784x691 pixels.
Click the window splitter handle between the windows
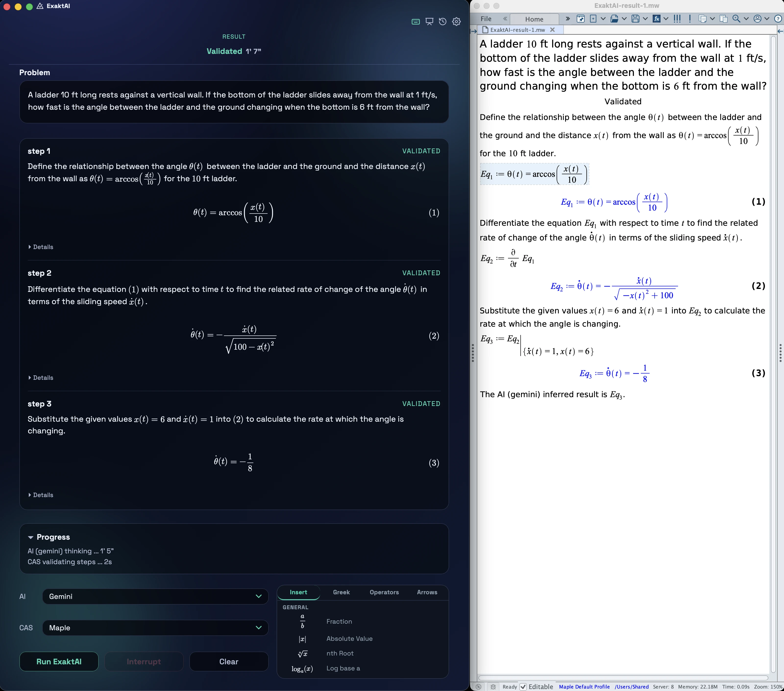click(473, 353)
